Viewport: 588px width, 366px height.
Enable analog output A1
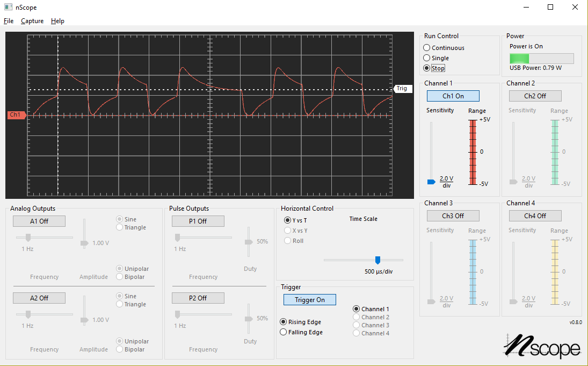[x=39, y=221]
